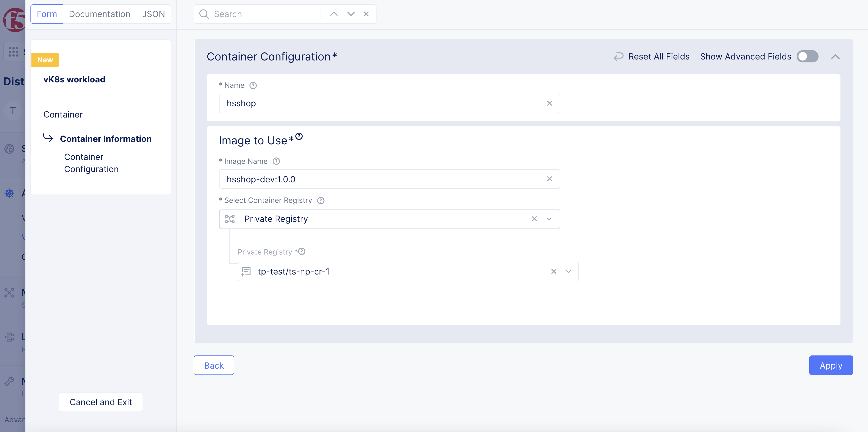Collapse the Container Configuration section chevron
This screenshot has height=432, width=868.
[836, 56]
